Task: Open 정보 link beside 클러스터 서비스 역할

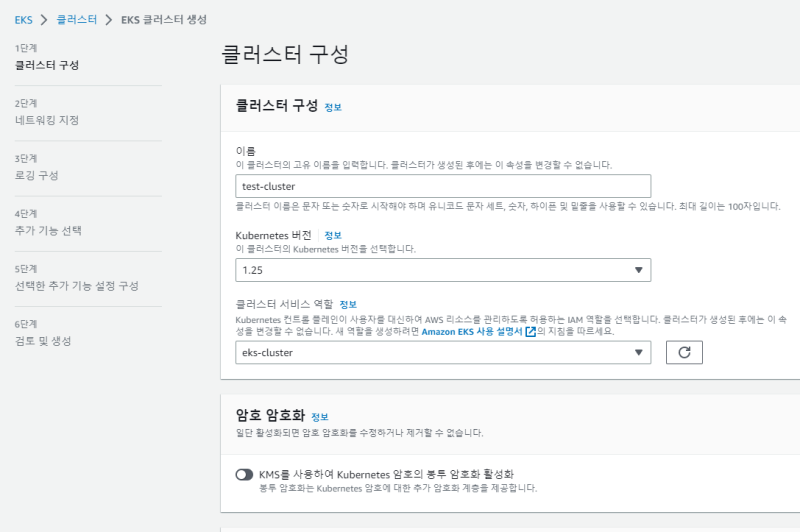Action: tap(348, 304)
